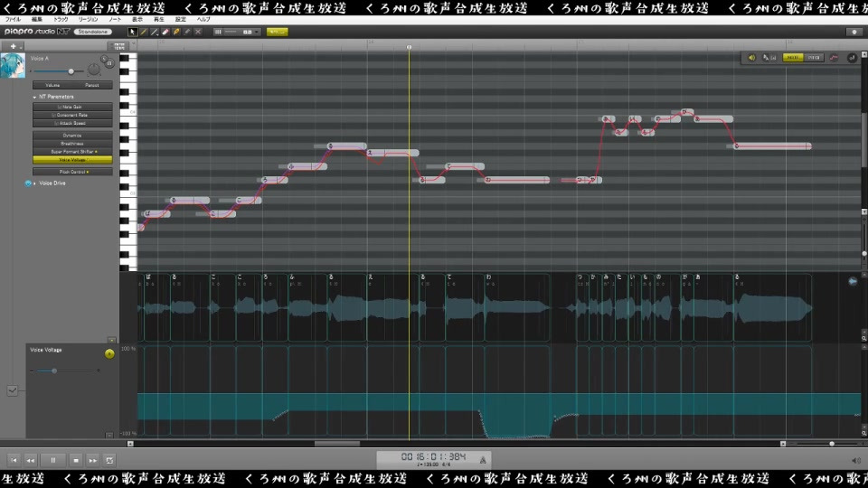Select the Note Gain parameter

pyautogui.click(x=72, y=107)
